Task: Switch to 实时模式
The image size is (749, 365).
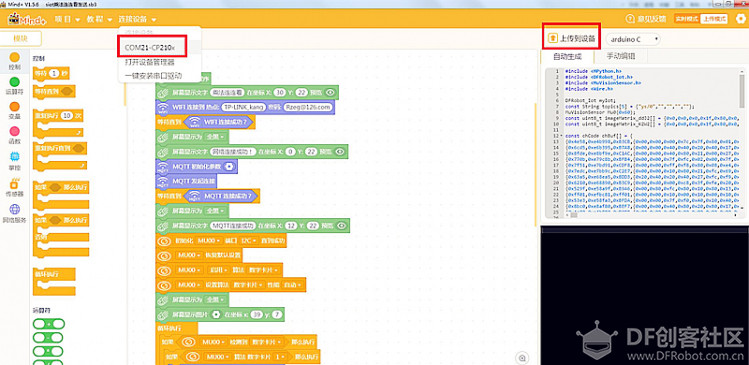Action: [x=687, y=19]
